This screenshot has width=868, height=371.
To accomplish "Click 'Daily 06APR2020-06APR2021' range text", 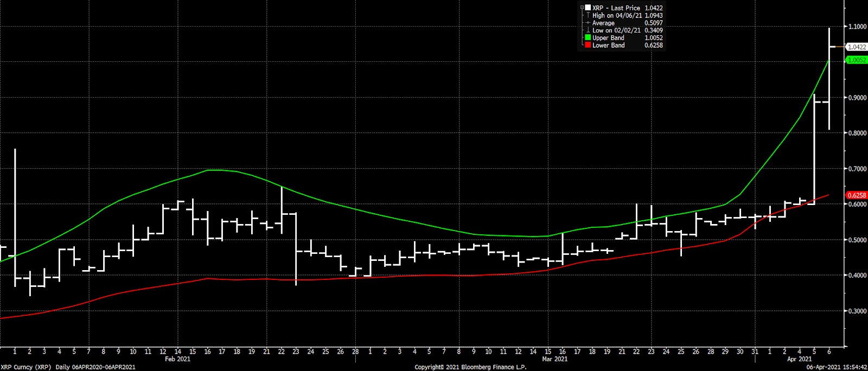I will click(95, 367).
